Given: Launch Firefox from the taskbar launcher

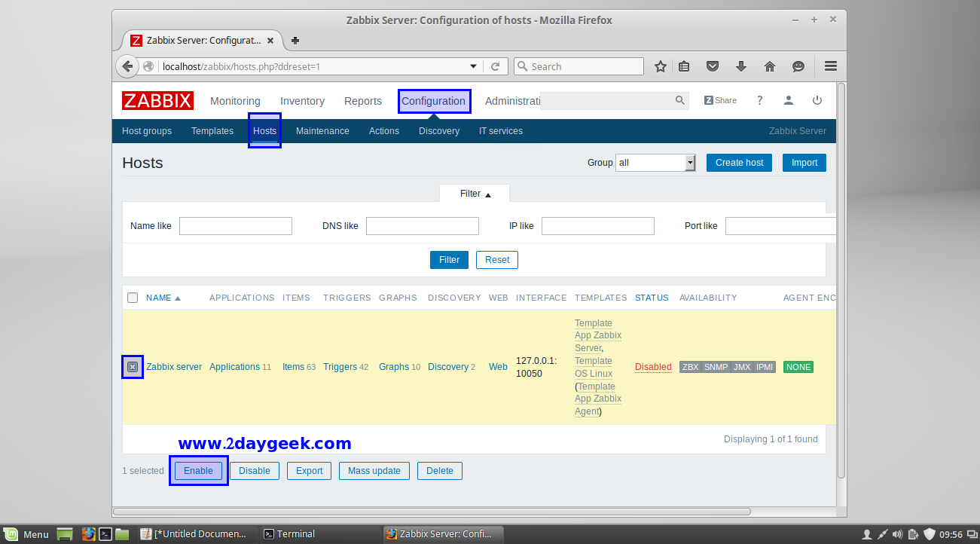Looking at the screenshot, I should [89, 534].
